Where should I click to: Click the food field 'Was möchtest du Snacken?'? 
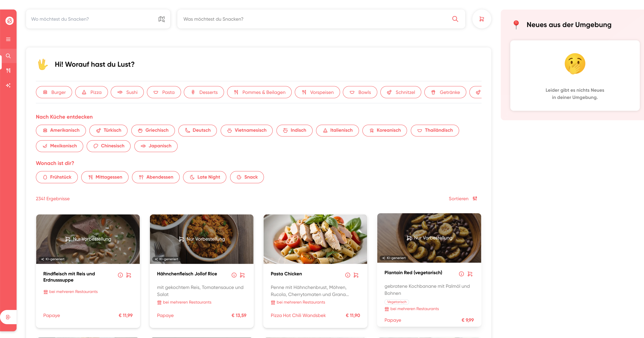tap(321, 19)
